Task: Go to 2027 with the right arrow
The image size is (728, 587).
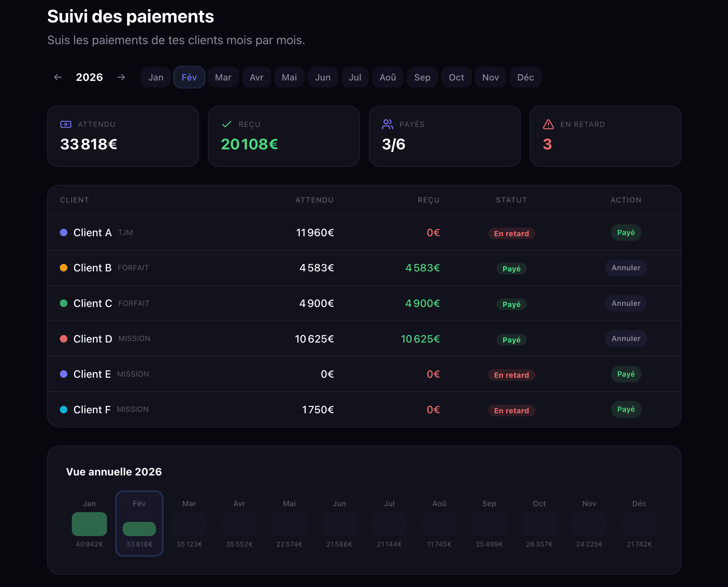Action: coord(121,77)
